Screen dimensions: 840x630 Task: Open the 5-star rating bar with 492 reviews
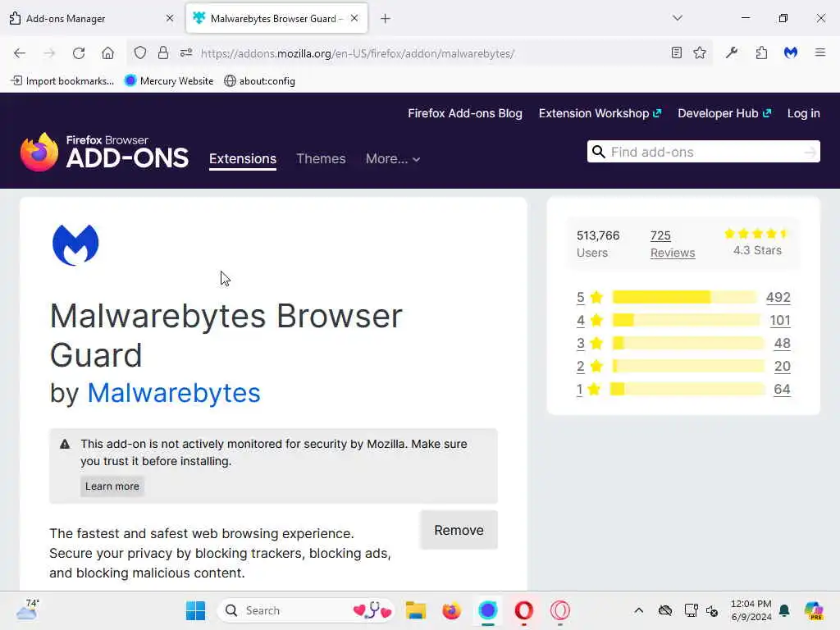click(683, 297)
